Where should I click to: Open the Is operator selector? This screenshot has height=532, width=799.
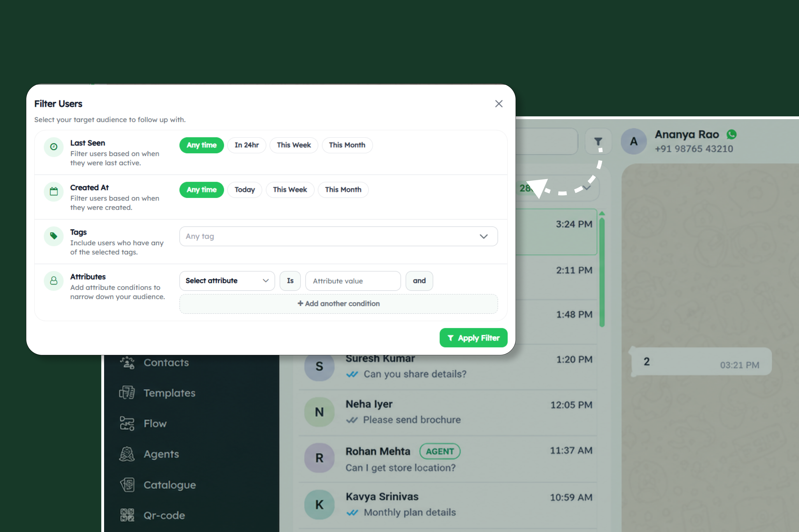click(290, 281)
